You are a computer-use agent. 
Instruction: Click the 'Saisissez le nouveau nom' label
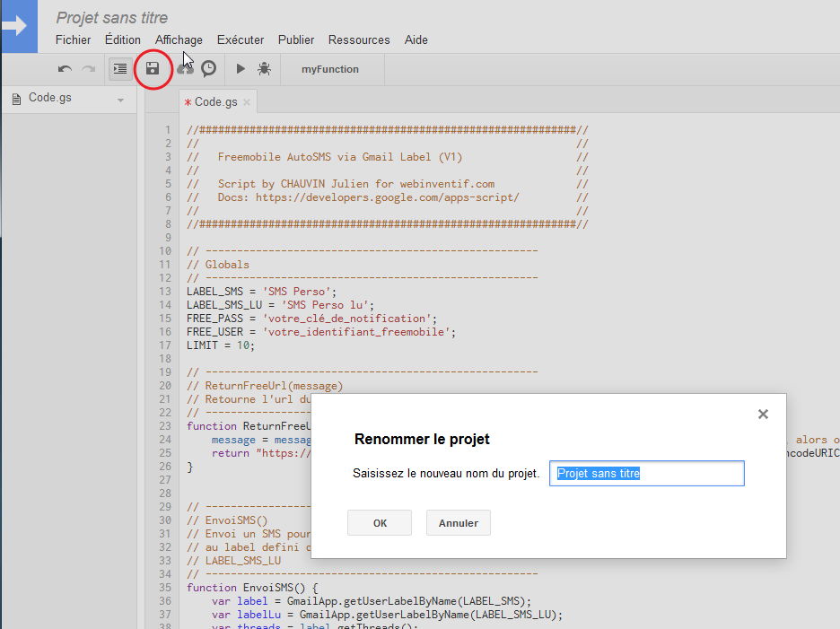tap(446, 474)
